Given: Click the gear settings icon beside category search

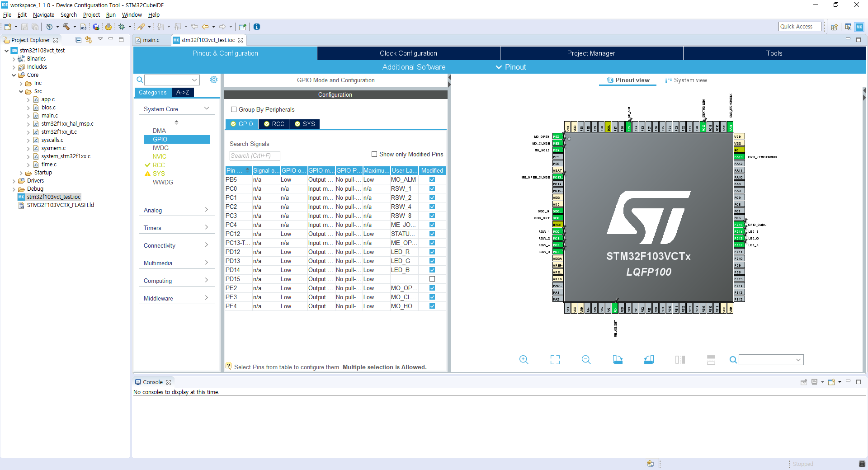Looking at the screenshot, I should 214,80.
